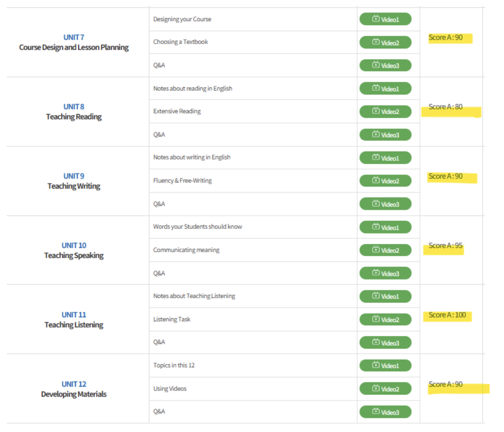Viewport: 504px width, 432px height.
Task: Play Video1 for Notes about Teaching Listening
Action: pyautogui.click(x=385, y=296)
